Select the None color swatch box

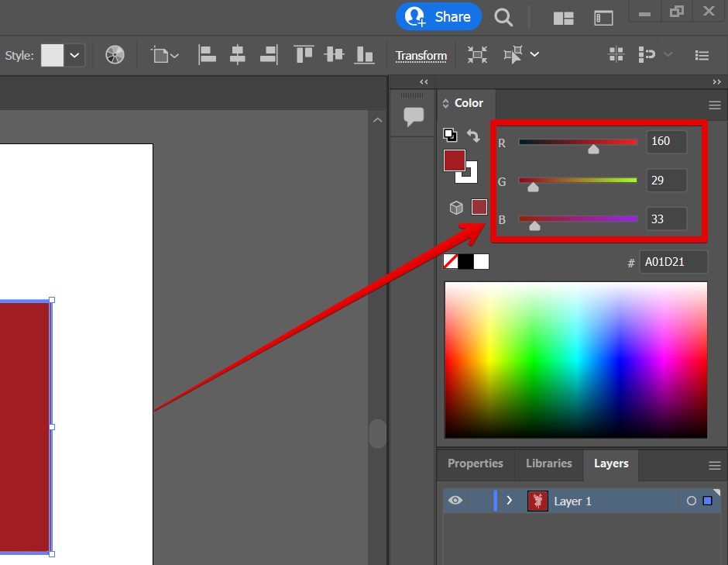451,262
